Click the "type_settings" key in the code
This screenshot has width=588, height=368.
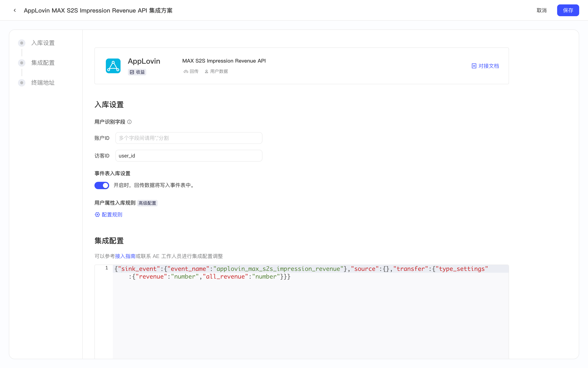coord(462,269)
